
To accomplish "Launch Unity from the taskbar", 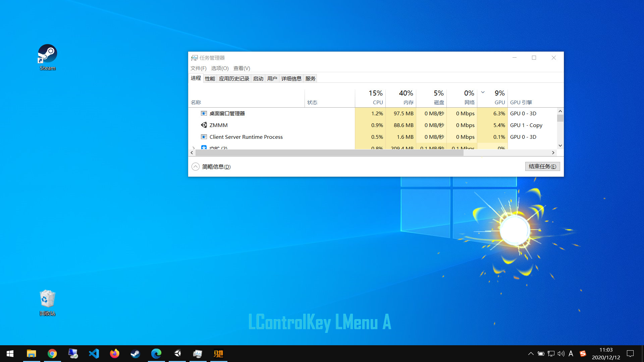I will click(x=177, y=354).
